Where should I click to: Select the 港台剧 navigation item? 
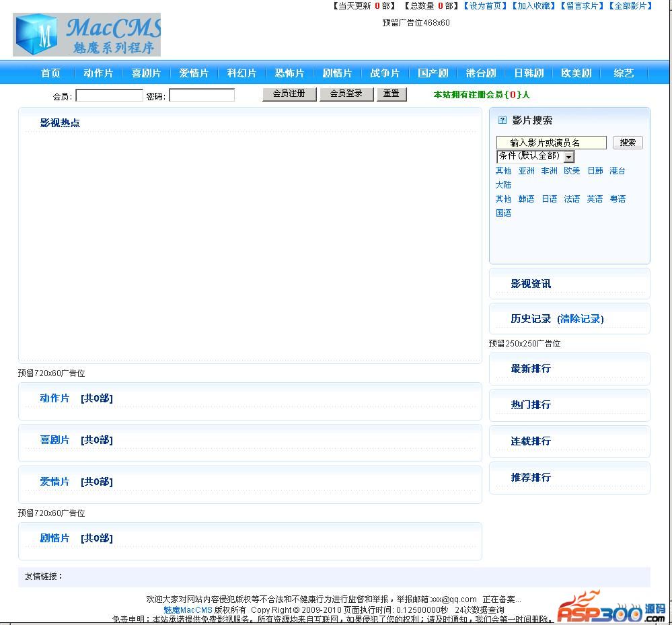coord(481,73)
